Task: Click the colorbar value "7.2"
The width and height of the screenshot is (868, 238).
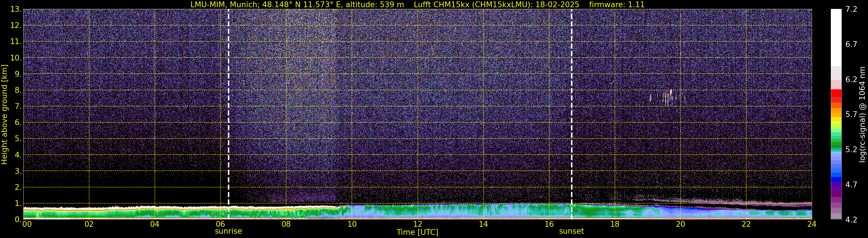Action: [851, 10]
